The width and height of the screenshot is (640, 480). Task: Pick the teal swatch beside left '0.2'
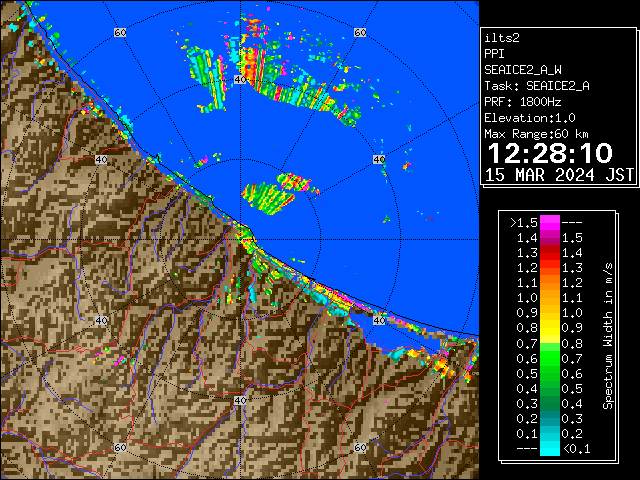(550, 419)
